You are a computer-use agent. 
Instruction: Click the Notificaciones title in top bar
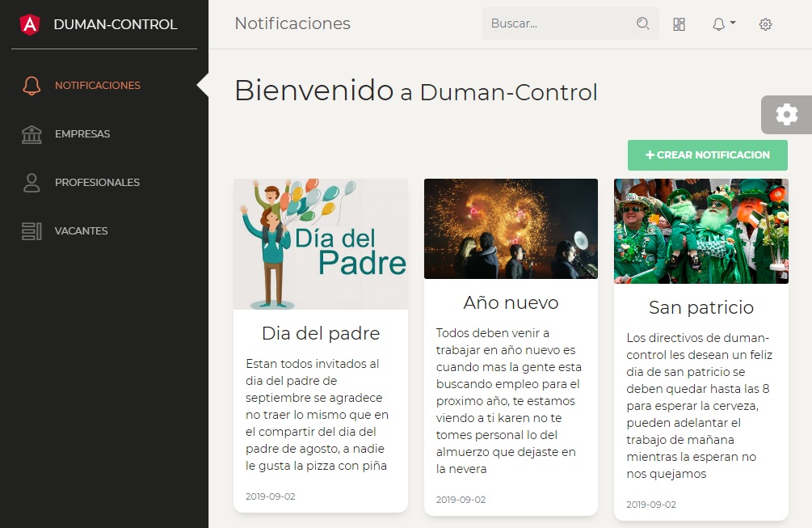click(x=292, y=23)
